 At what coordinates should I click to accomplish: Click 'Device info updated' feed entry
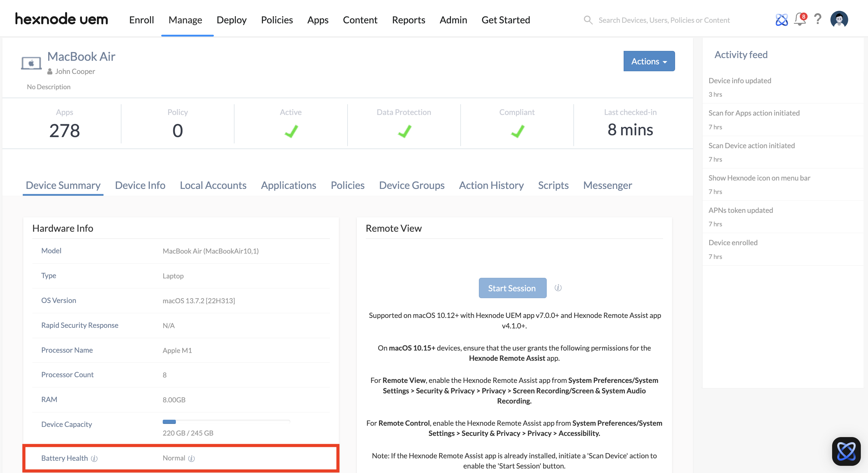[x=740, y=81]
